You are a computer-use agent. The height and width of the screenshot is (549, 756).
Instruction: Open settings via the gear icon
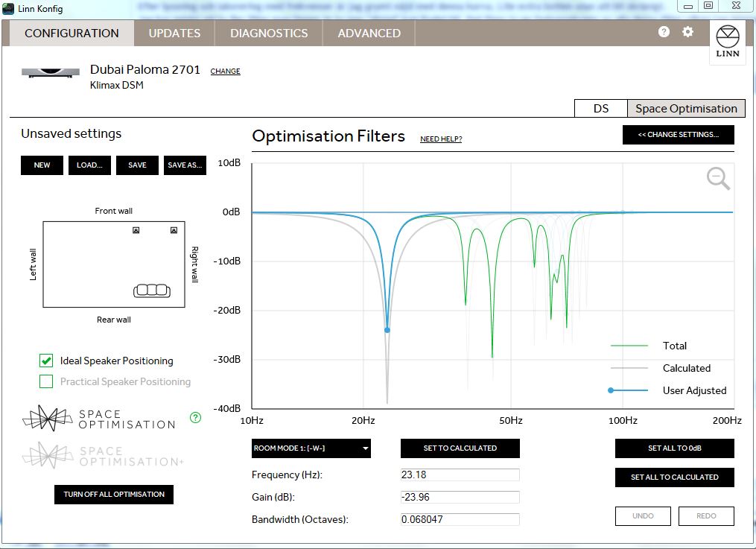click(x=688, y=32)
